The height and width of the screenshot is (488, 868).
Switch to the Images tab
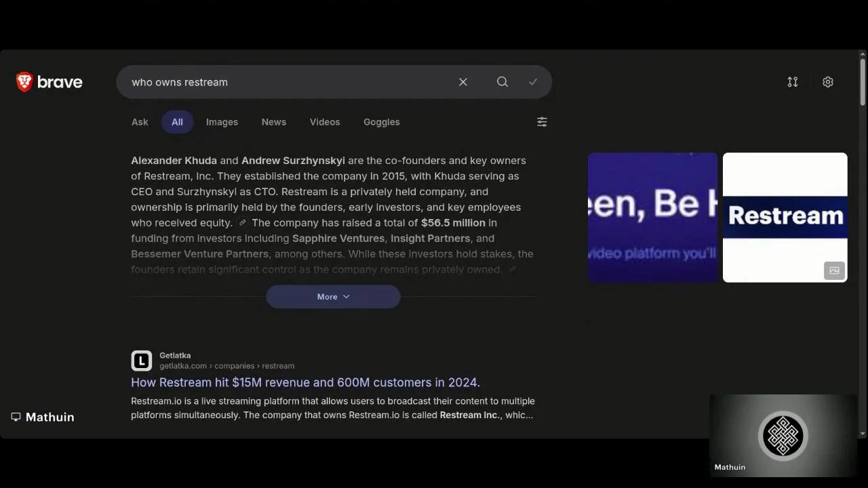222,122
